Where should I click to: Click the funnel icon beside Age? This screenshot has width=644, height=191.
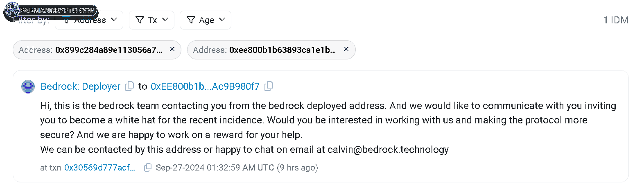(x=191, y=20)
